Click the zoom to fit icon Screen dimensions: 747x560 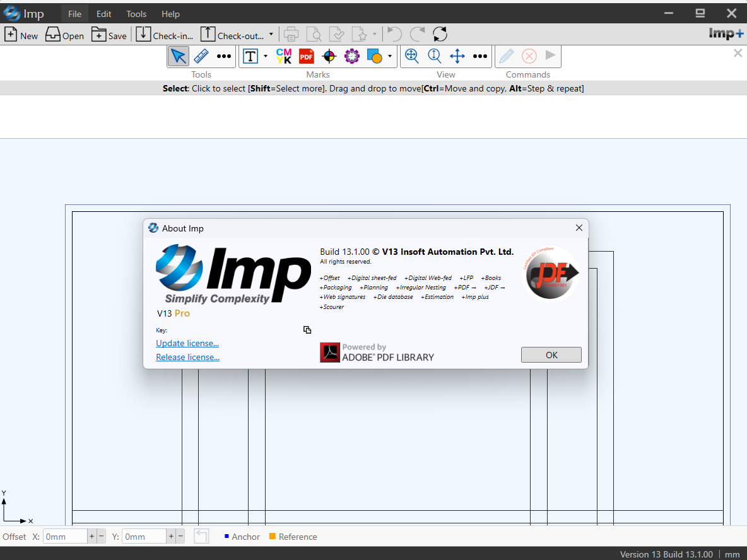point(411,56)
